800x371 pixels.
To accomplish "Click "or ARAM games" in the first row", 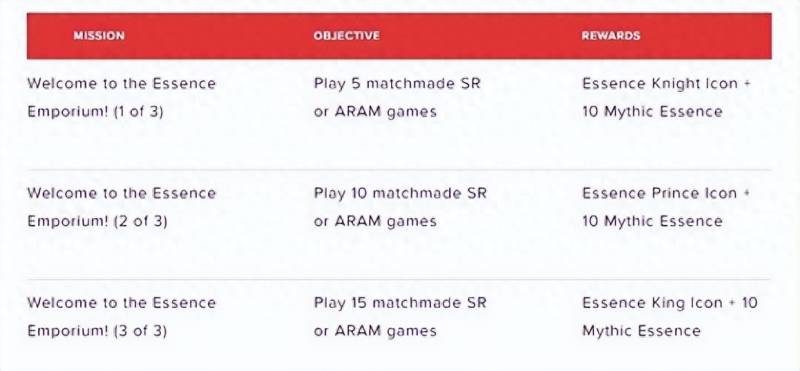I will 375,112.
